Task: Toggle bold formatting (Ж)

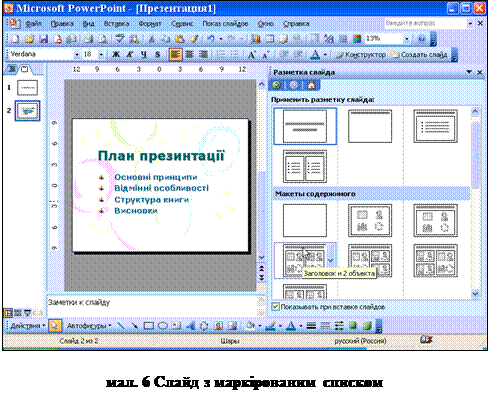Action: (116, 55)
